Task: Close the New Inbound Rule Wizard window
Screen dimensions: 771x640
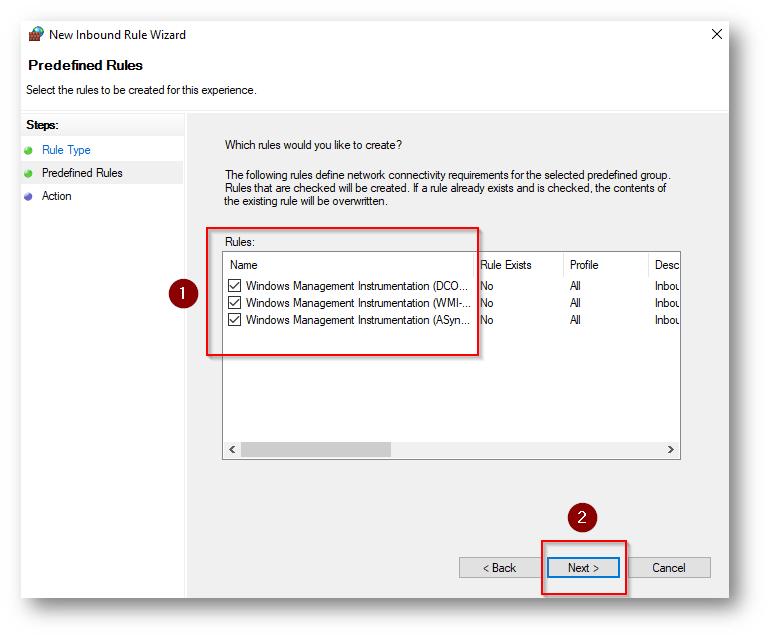Action: click(x=716, y=34)
